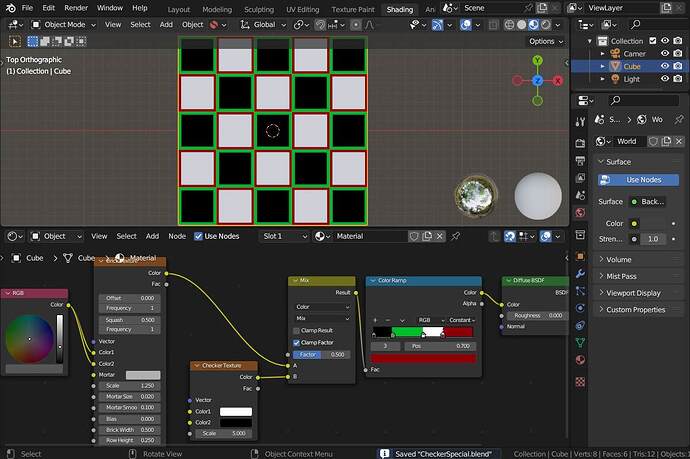690x459 pixels.
Task: Open the Particles properties tab icon
Action: click(580, 290)
